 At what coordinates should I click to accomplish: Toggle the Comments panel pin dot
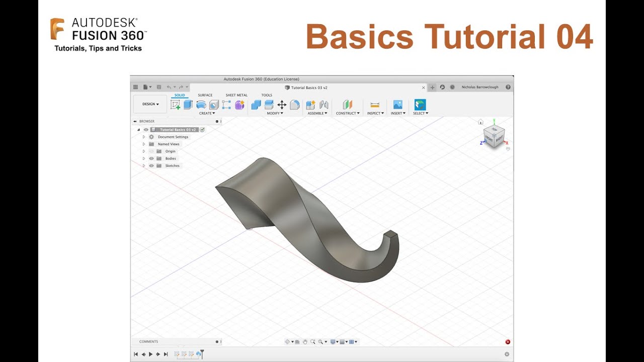tap(217, 341)
